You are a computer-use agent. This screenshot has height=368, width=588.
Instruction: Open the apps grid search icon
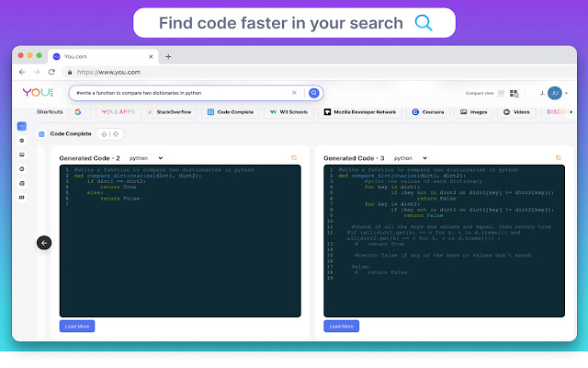pos(514,93)
